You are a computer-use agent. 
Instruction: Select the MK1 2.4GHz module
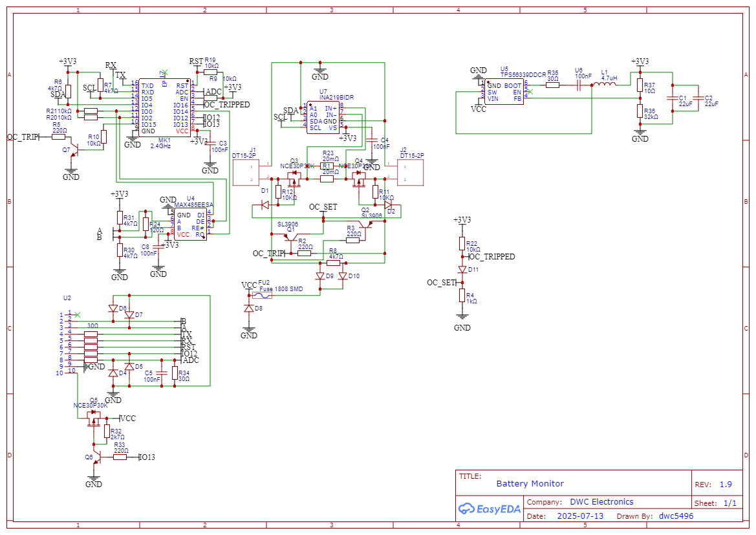point(164,107)
